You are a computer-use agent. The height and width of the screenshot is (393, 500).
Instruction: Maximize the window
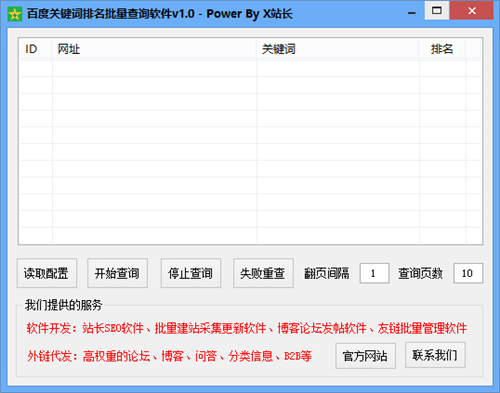[x=437, y=11]
